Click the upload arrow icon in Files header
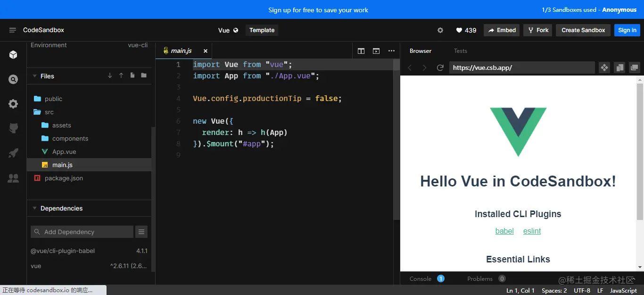 [x=121, y=76]
